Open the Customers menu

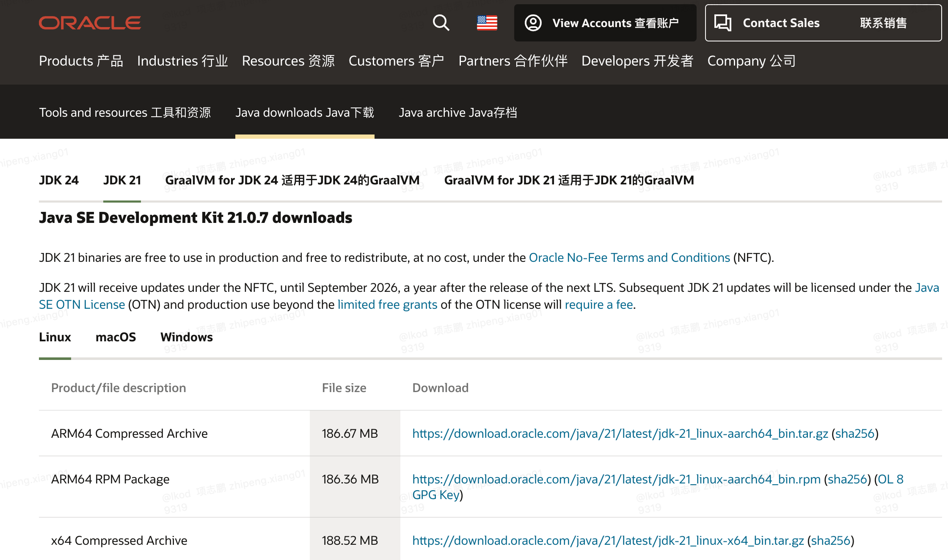pos(397,61)
